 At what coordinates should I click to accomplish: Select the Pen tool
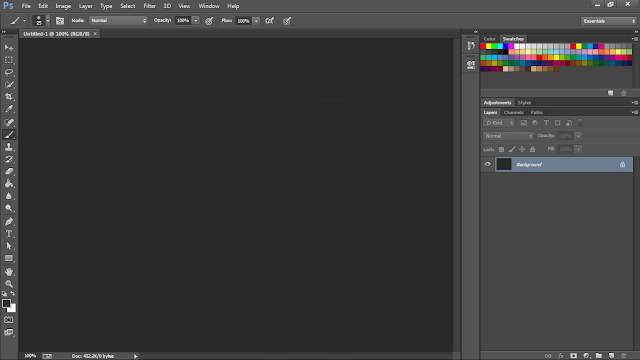coord(9,221)
